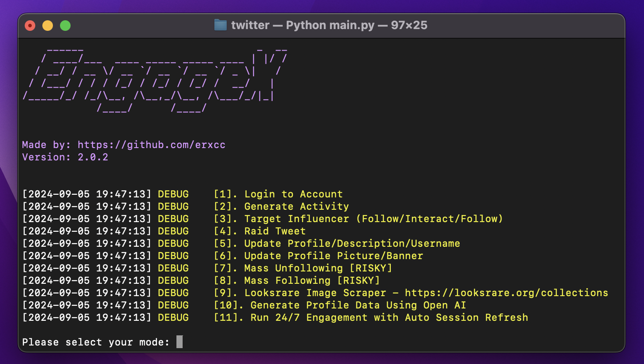Screen dimensions: 644x364
Task: Click the 'Please select your mode:' prompt text
Action: (96, 342)
